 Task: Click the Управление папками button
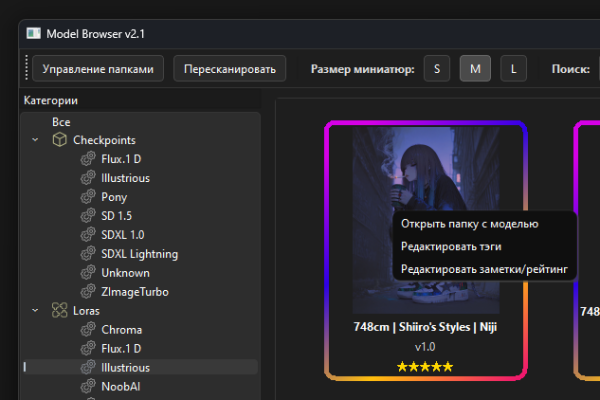[98, 69]
